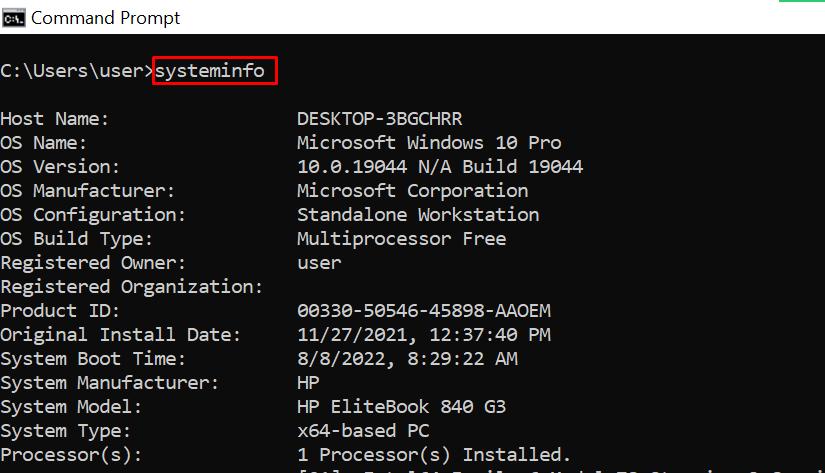
Task: Click the Host Name label
Action: [x=55, y=119]
